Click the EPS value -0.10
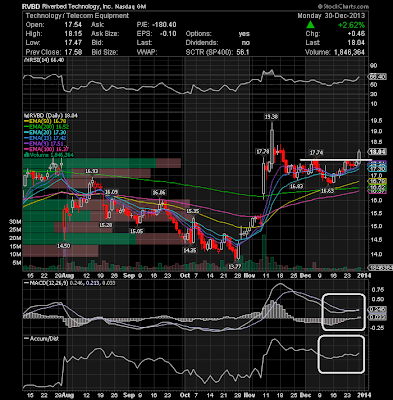The width and height of the screenshot is (393, 400). point(167,34)
